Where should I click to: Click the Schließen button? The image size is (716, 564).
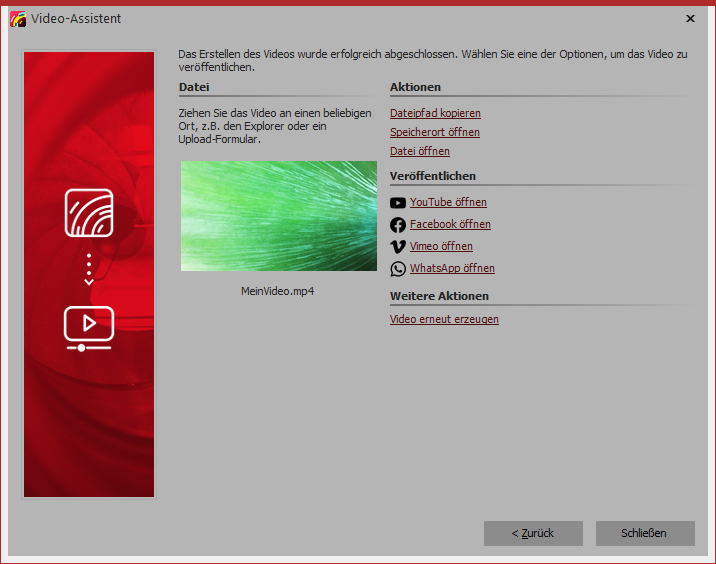(x=645, y=533)
